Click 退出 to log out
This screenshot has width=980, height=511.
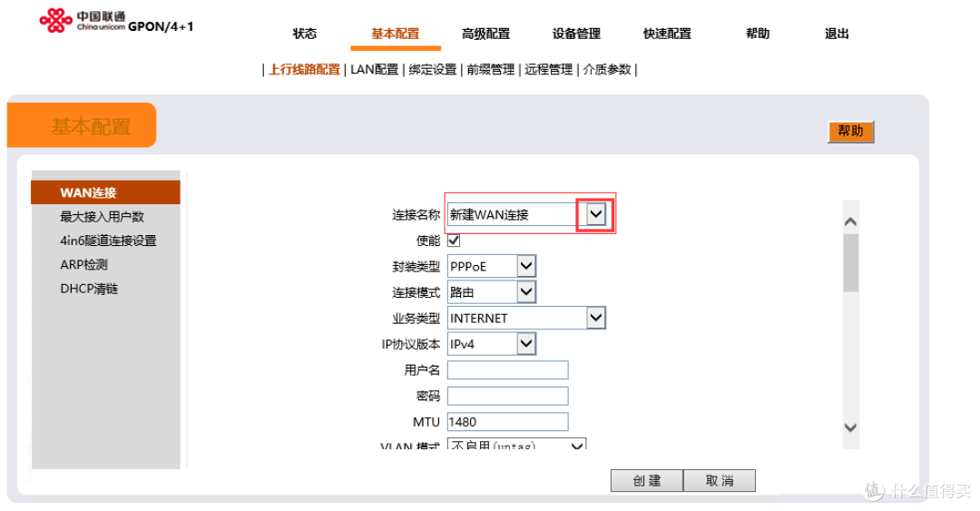(837, 34)
